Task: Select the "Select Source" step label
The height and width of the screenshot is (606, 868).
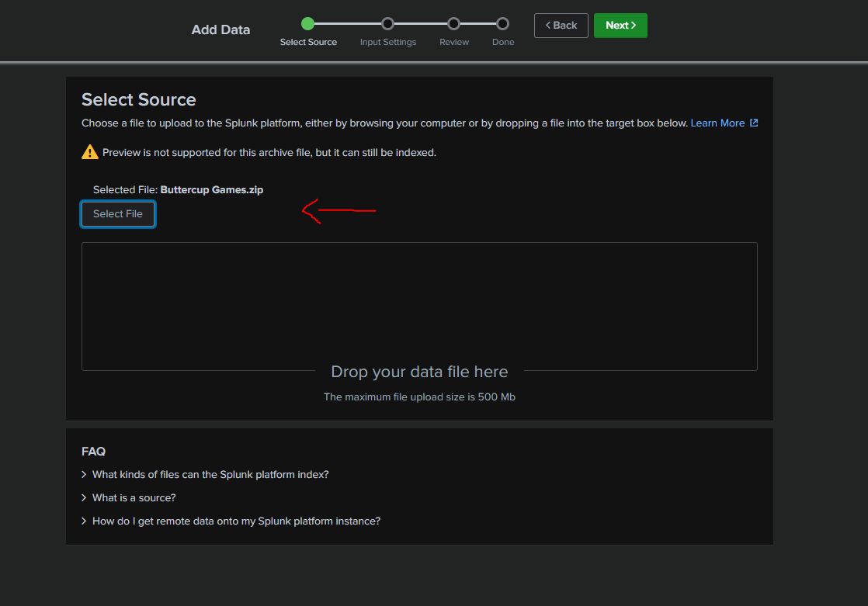Action: [308, 42]
